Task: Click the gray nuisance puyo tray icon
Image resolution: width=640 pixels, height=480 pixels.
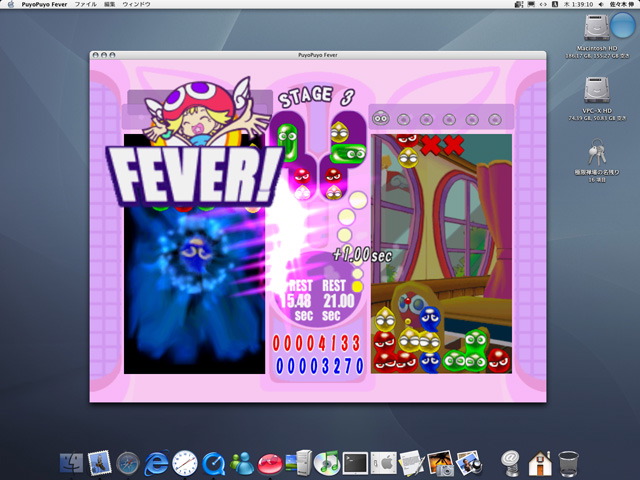Action: coord(380,118)
